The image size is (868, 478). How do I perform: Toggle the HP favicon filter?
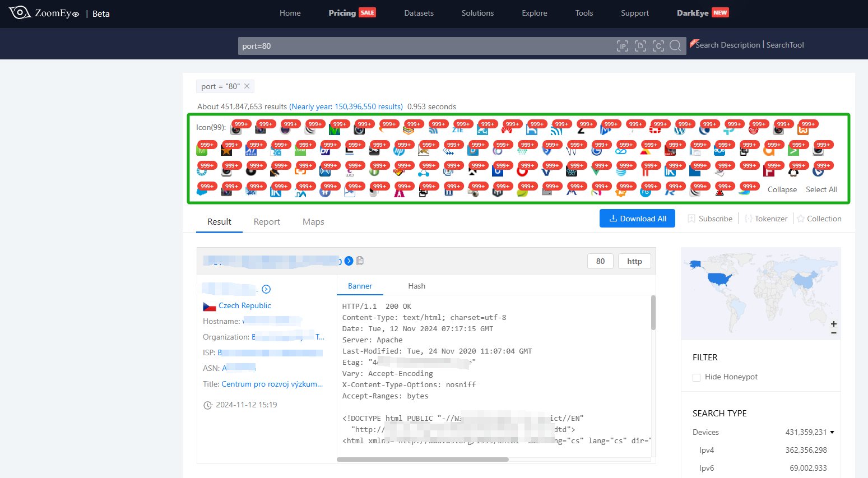click(400, 150)
